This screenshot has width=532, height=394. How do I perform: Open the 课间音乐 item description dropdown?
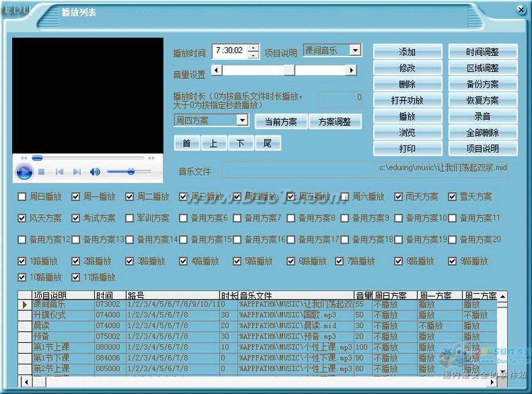[x=356, y=51]
